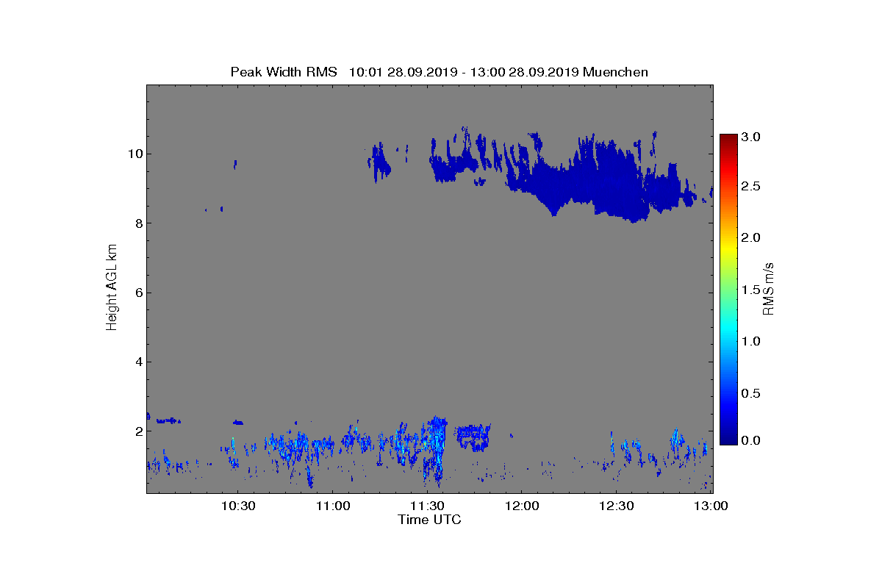Click the 'Time UTC' axis label

[x=430, y=520]
